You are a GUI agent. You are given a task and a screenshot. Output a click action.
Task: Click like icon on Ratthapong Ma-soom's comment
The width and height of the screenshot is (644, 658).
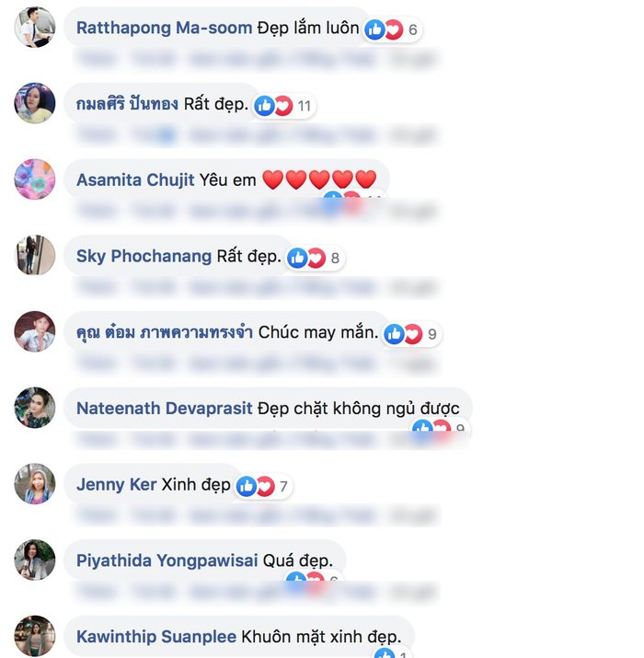coord(374,29)
